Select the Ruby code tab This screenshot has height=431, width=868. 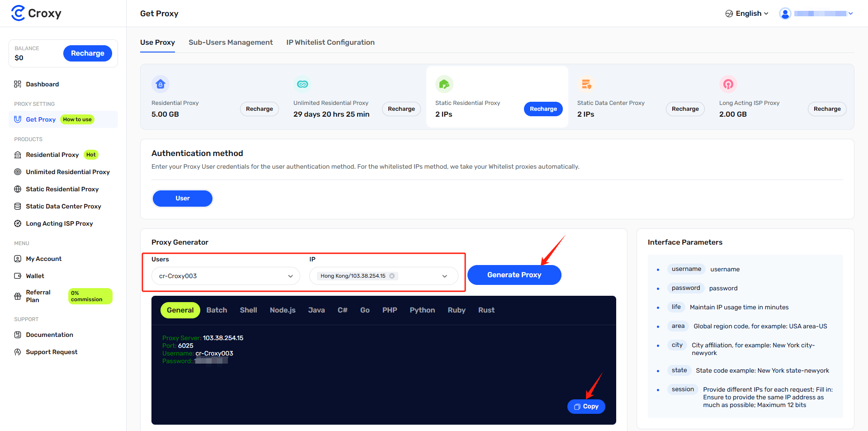(457, 310)
